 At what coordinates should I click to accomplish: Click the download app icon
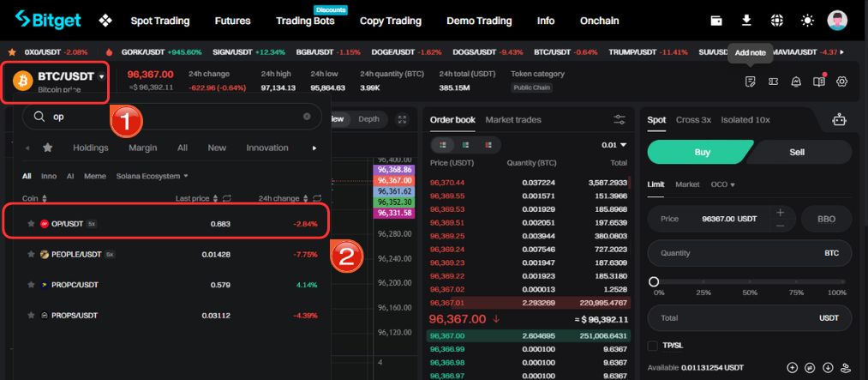click(x=746, y=21)
